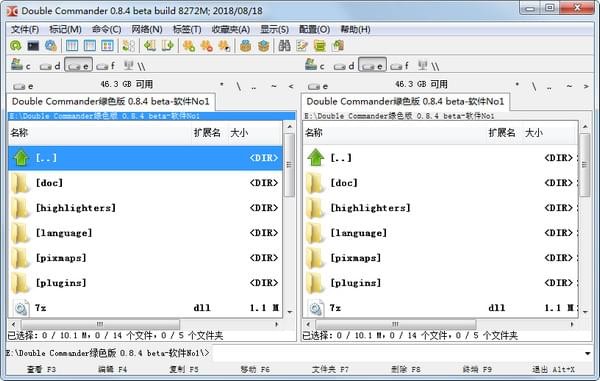This screenshot has width=600, height=381.
Task: Select drive c in right panel
Action: pyautogui.click(x=315, y=65)
